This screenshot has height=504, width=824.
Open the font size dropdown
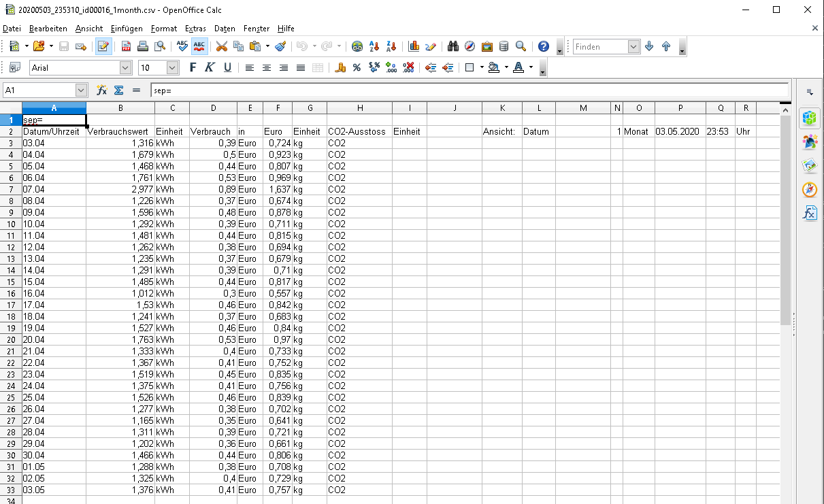pyautogui.click(x=171, y=67)
